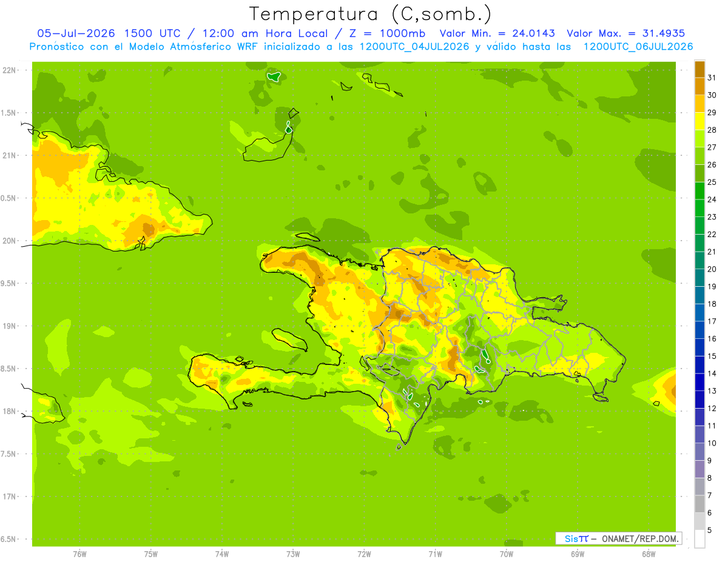The height and width of the screenshot is (562, 728).
Task: Click the 'Valor Min. = 24.0143' text
Action: (x=497, y=33)
